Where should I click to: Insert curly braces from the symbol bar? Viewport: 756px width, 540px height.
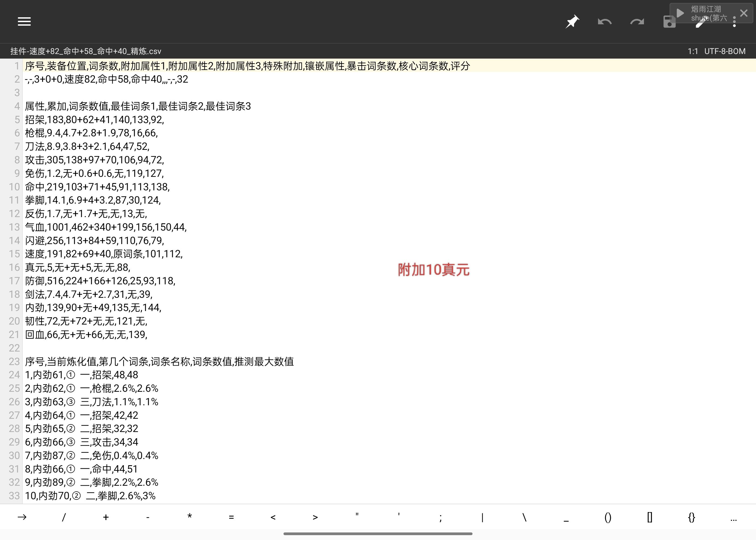[x=691, y=517]
